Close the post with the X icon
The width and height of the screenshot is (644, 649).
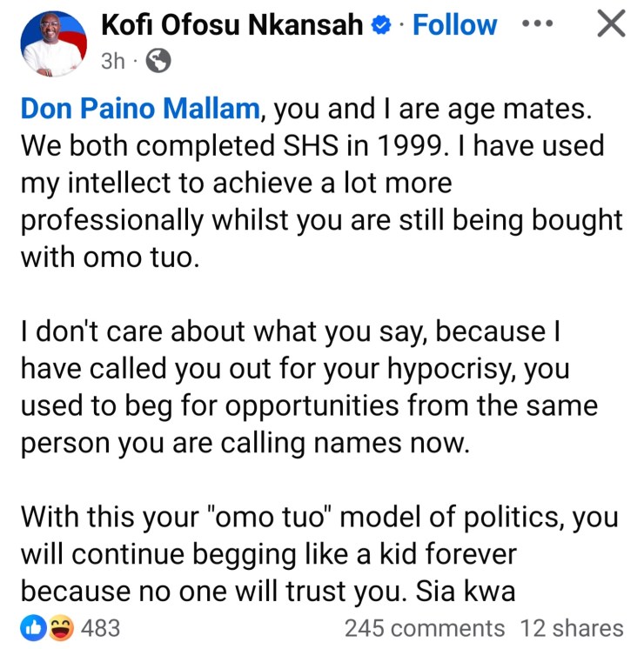(x=612, y=24)
